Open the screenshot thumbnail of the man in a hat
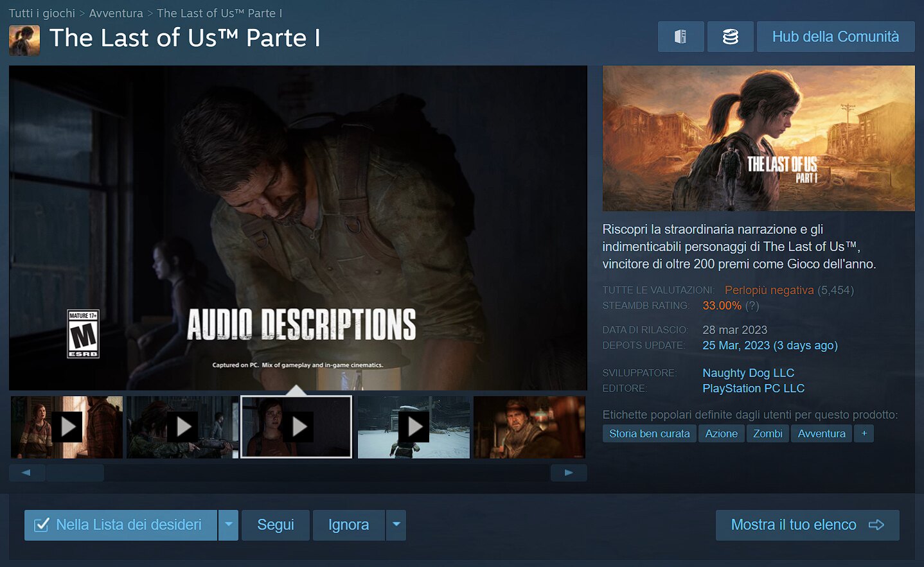Image resolution: width=924 pixels, height=567 pixels. tap(529, 427)
